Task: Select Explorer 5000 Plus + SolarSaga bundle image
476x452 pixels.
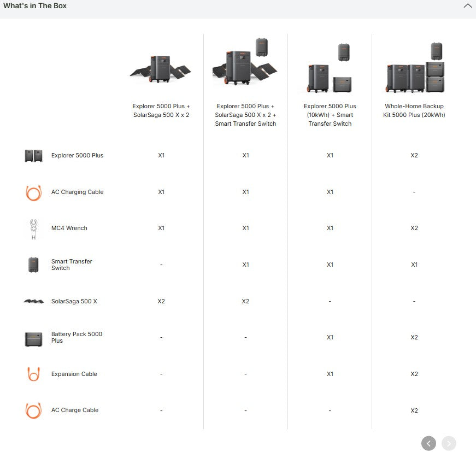Action: tap(161, 68)
